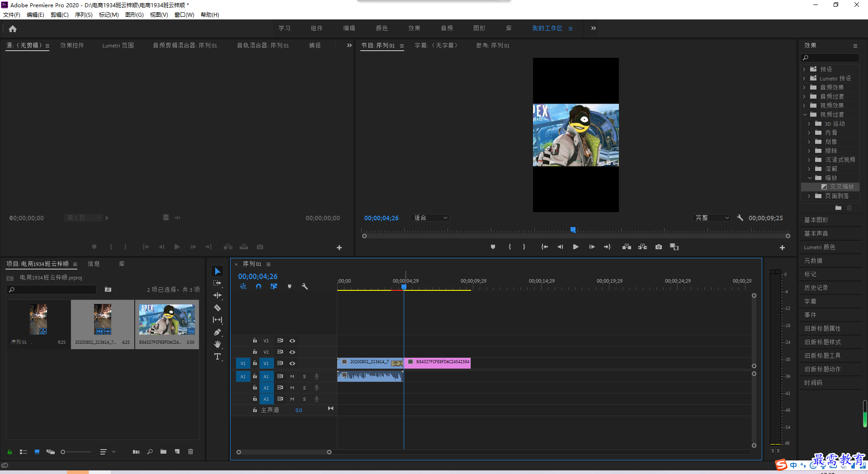The image size is (868, 474).
Task: Step back one frame in program monitor
Action: point(560,247)
